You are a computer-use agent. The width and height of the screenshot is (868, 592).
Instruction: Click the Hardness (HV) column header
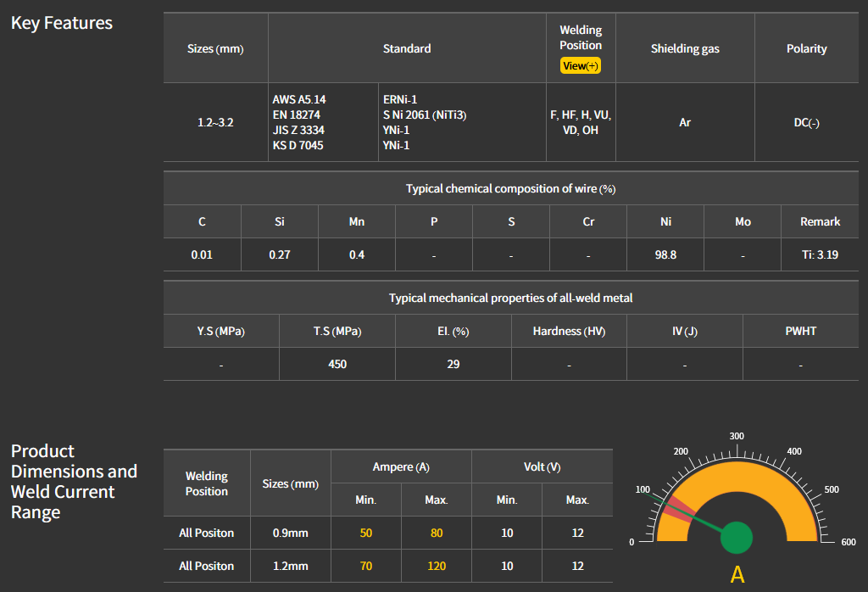coord(569,331)
